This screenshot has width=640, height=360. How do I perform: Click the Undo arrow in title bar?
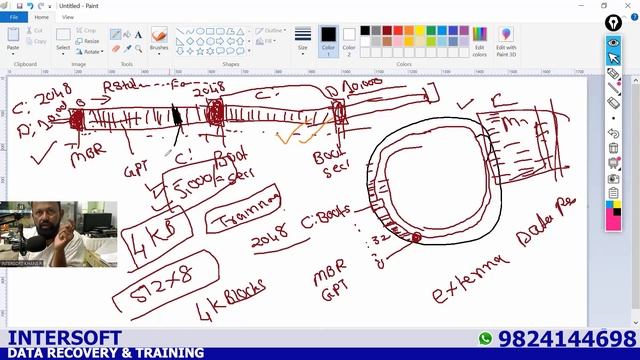[30, 6]
